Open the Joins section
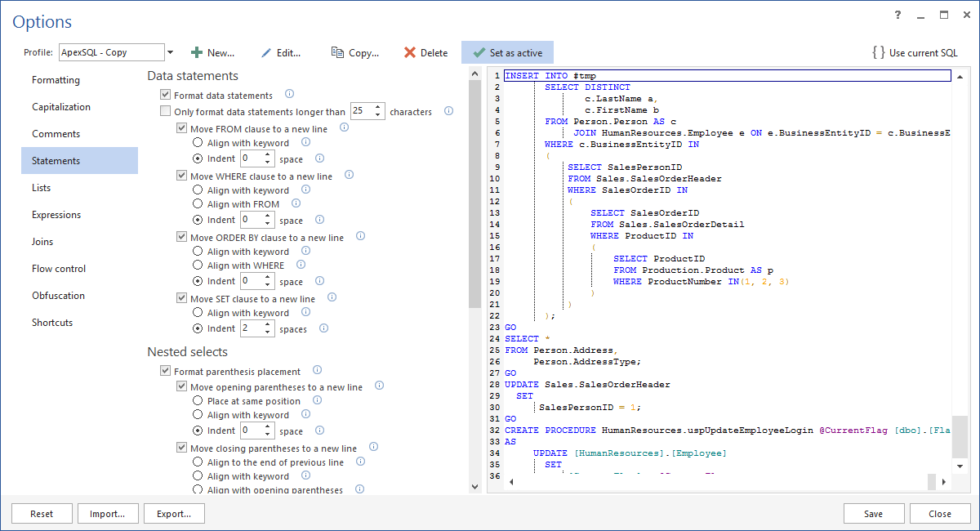Image resolution: width=980 pixels, height=531 pixels. [79, 242]
